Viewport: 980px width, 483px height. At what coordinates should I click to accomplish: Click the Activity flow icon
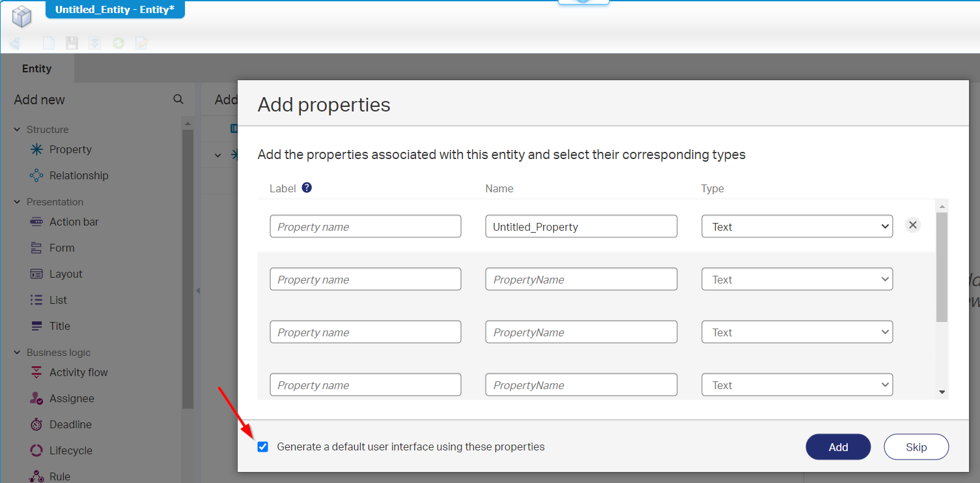click(36, 372)
